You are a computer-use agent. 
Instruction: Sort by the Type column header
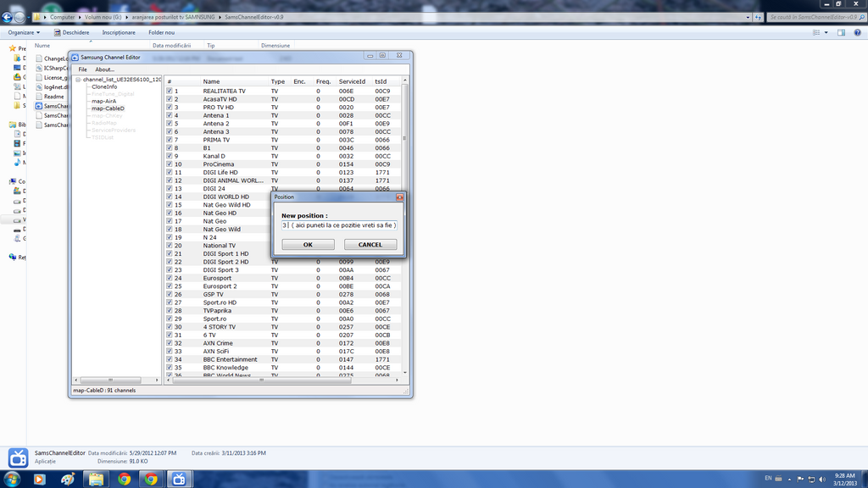[x=280, y=81]
